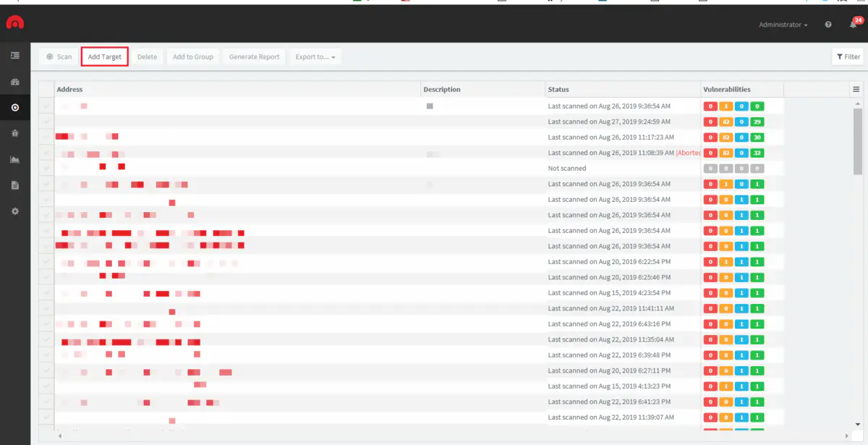
Task: Open the Filter button panel
Action: pyautogui.click(x=848, y=57)
